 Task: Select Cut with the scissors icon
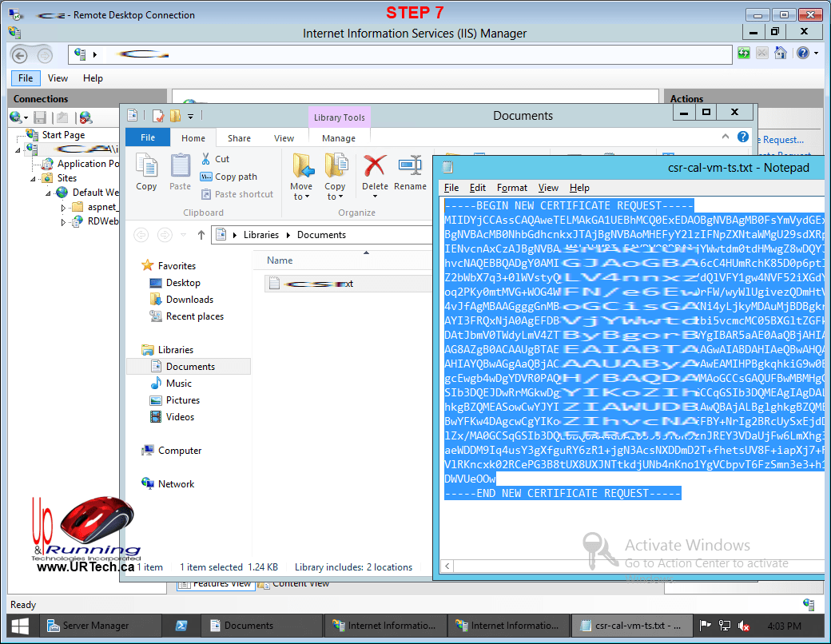(215, 159)
